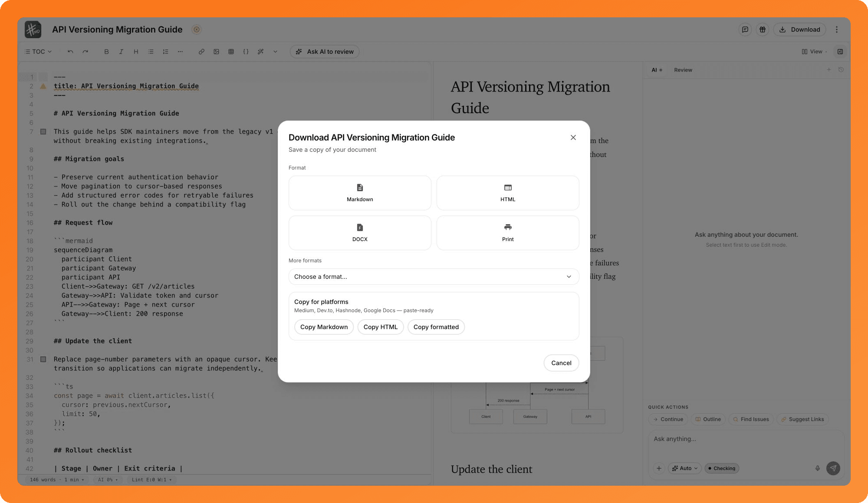This screenshot has width=868, height=503.
Task: Insert a numbered list icon
Action: pos(165,52)
